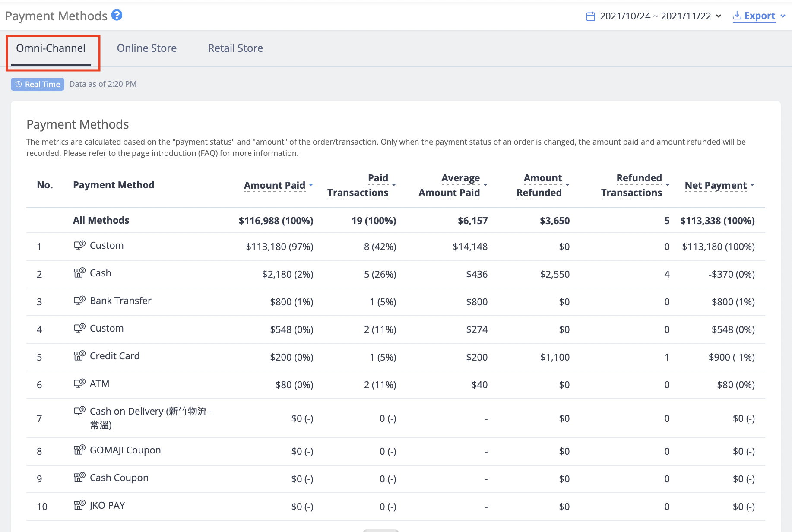
Task: Click the online icon beside Bank Transfer
Action: coord(79,301)
